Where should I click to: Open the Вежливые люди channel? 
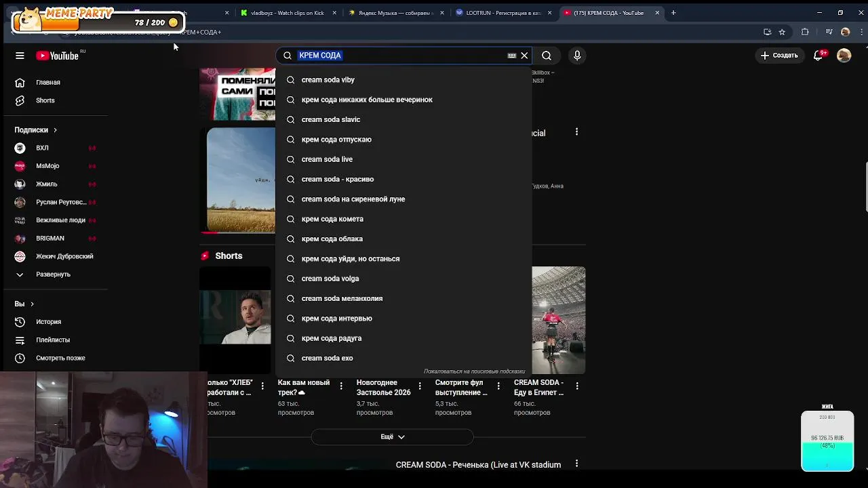pyautogui.click(x=54, y=220)
